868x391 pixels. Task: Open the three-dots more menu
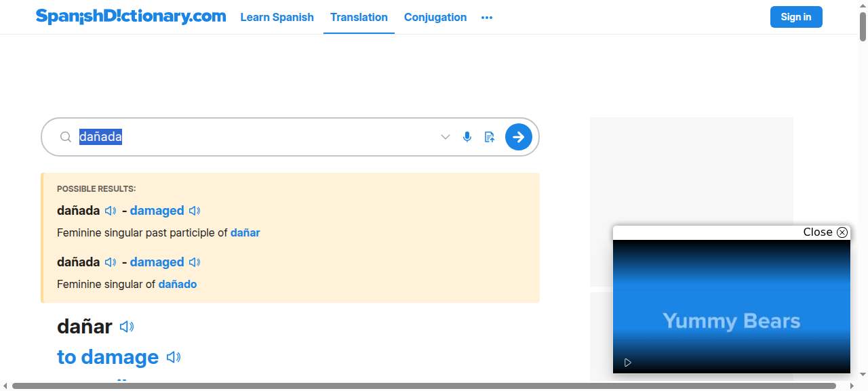[487, 18]
